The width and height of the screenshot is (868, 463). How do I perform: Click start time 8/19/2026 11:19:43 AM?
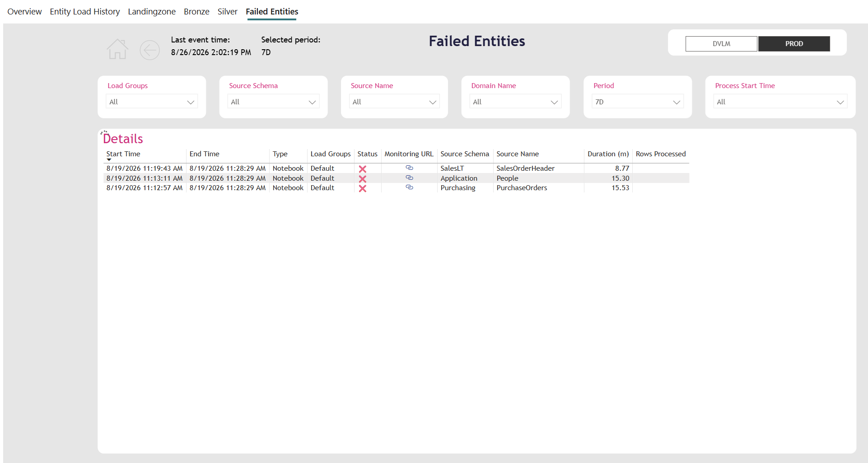[145, 168]
